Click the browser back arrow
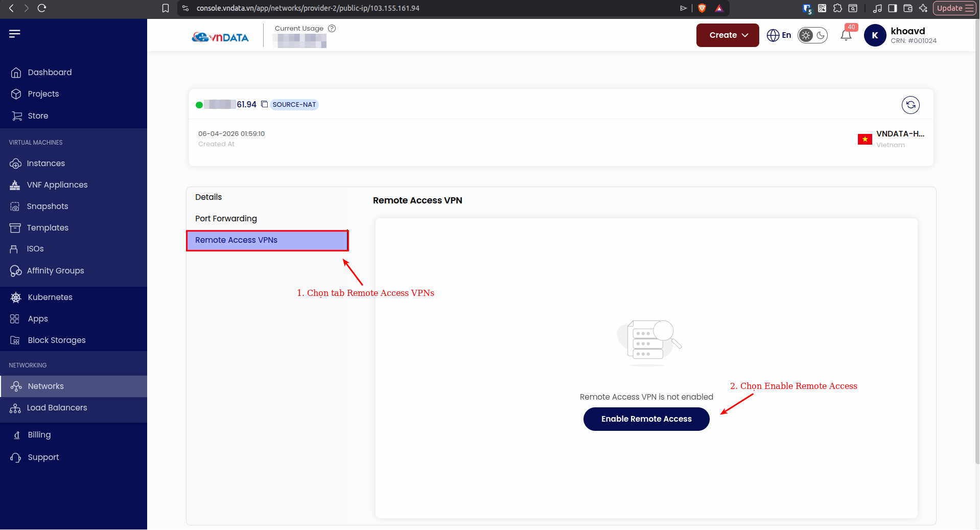The image size is (980, 530). pyautogui.click(x=11, y=8)
